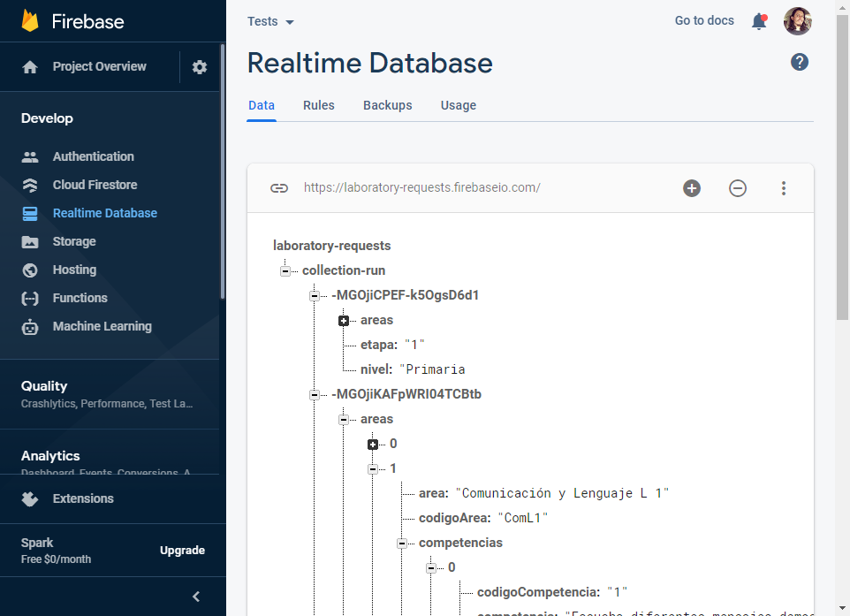Collapse the competencias 0 node
Viewport: 850px width, 616px height.
pos(431,568)
